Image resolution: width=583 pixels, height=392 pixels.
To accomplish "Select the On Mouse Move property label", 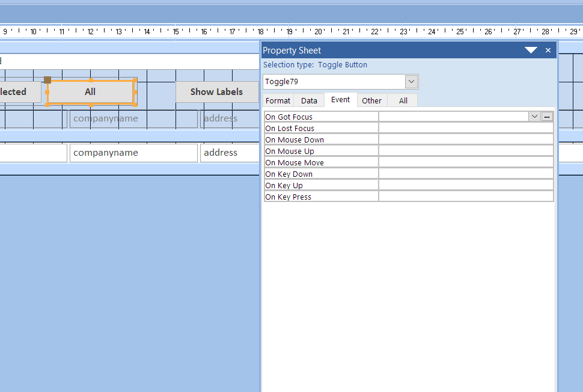I will tap(321, 162).
